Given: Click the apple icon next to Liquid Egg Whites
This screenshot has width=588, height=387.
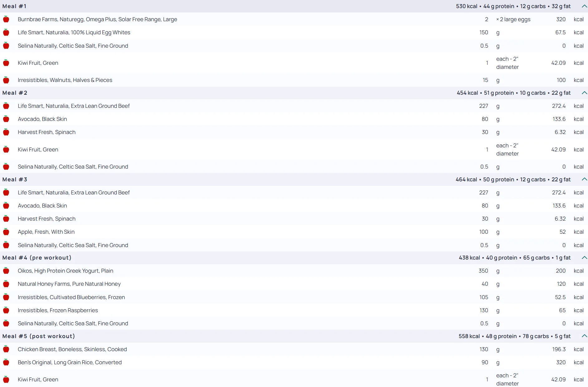Looking at the screenshot, I should click(6, 32).
